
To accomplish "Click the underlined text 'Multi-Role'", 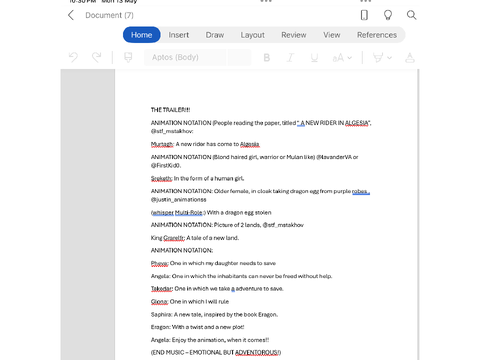I will pos(188,212).
